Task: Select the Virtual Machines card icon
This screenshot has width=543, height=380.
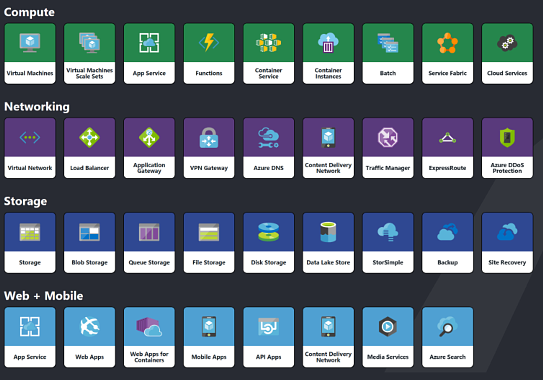Action: (x=30, y=43)
